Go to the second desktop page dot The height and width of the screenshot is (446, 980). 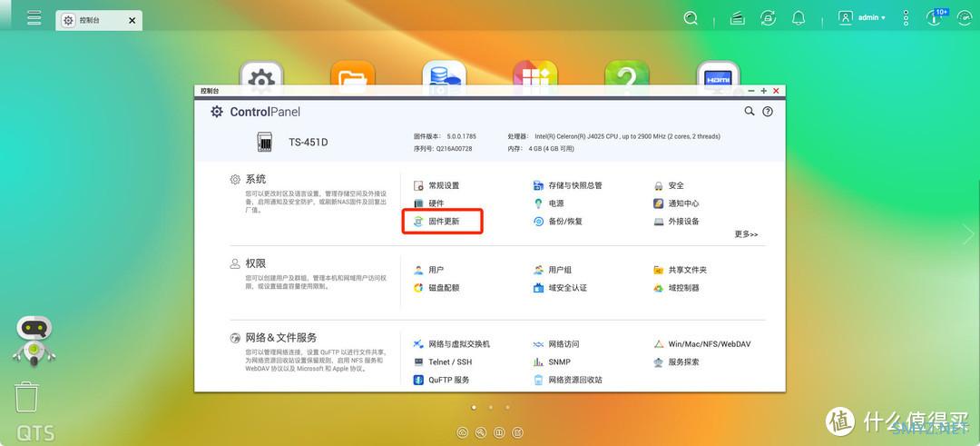tap(491, 407)
